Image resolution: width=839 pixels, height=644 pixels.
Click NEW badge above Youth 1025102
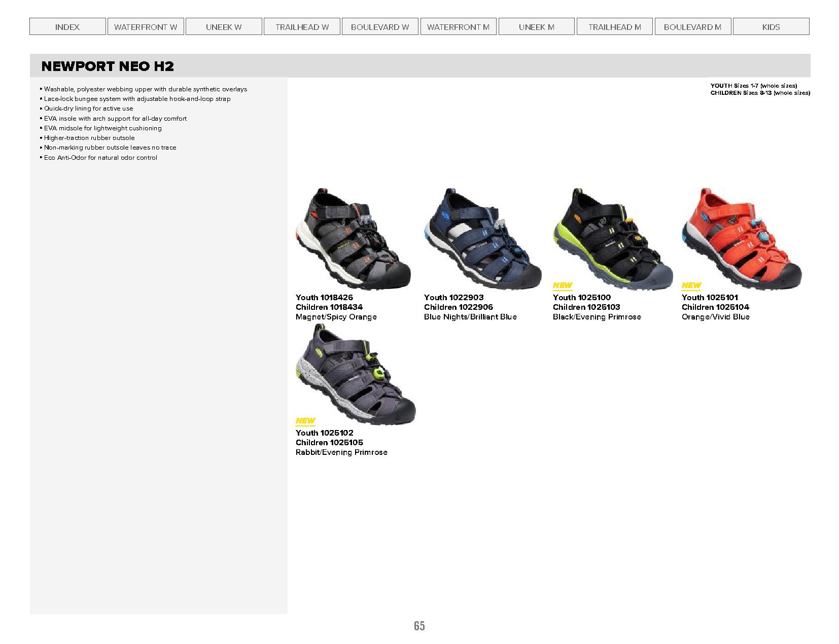(x=305, y=421)
